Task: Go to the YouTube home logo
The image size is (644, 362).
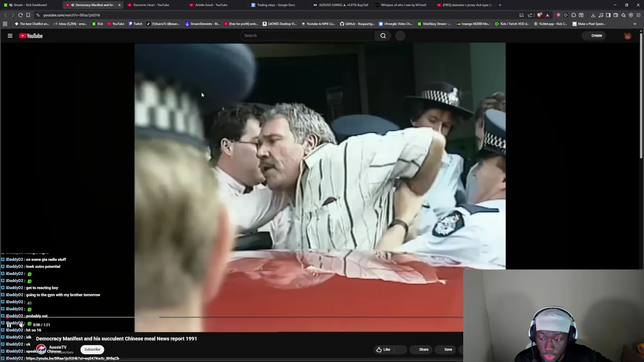Action: [31, 36]
